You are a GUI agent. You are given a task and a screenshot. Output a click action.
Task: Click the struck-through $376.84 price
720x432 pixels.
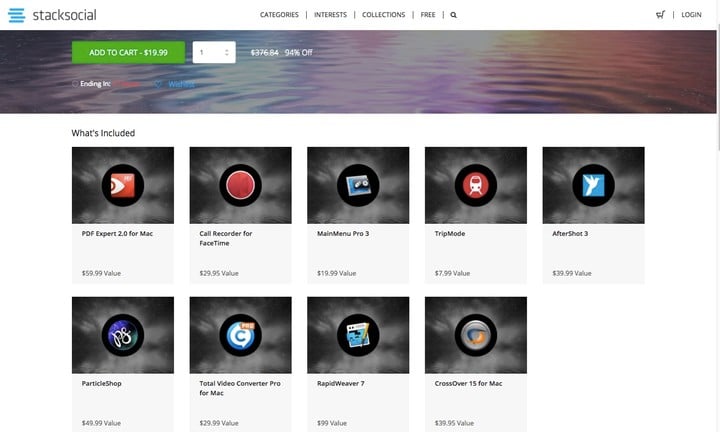point(264,52)
